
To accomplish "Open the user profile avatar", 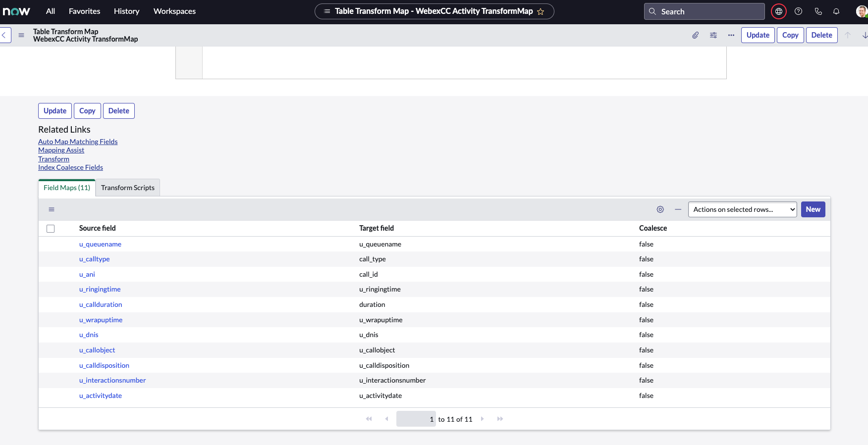I will coord(862,11).
